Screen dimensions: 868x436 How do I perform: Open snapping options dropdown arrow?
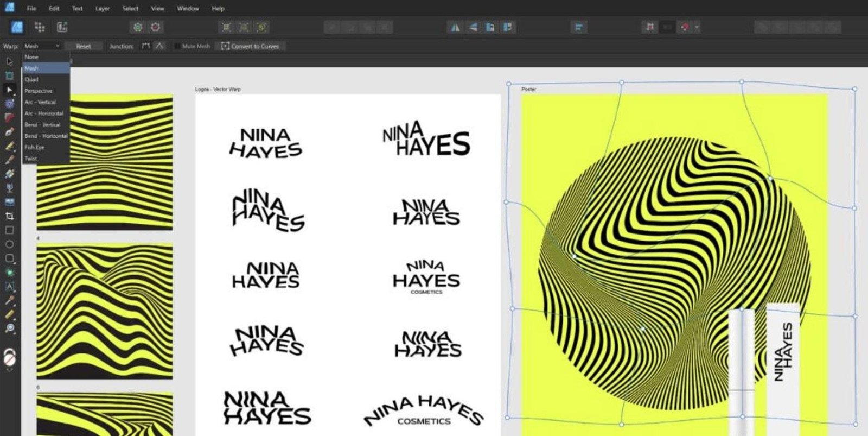pyautogui.click(x=697, y=27)
